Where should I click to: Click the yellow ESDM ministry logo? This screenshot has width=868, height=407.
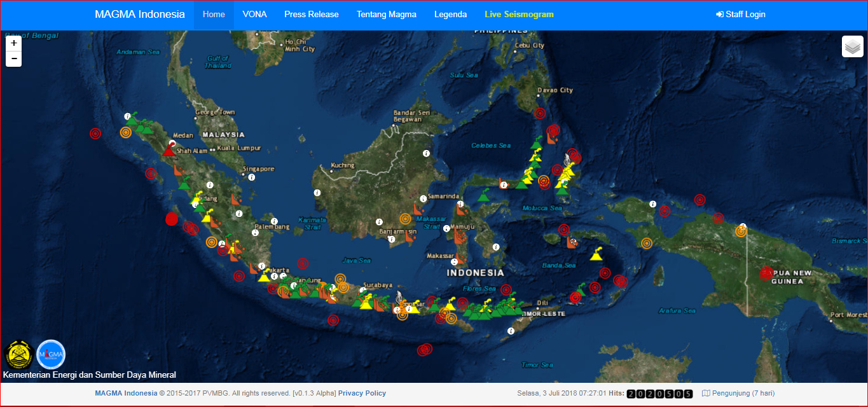point(18,354)
